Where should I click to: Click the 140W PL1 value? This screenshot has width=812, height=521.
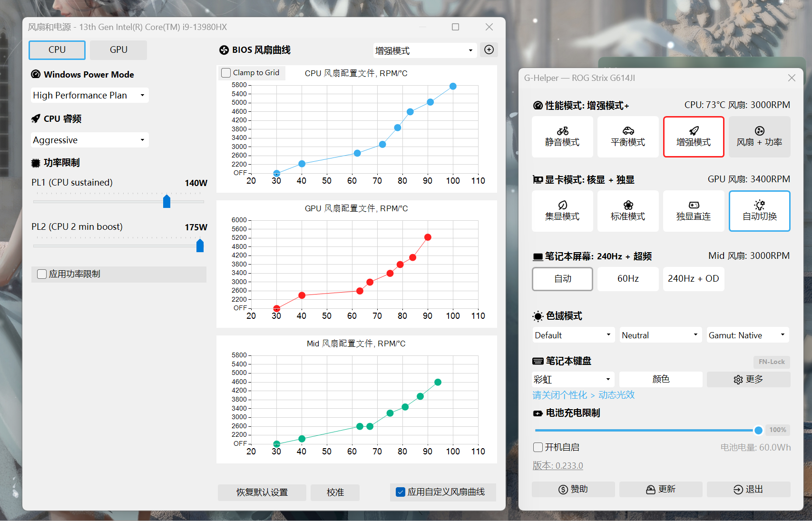[x=196, y=183]
